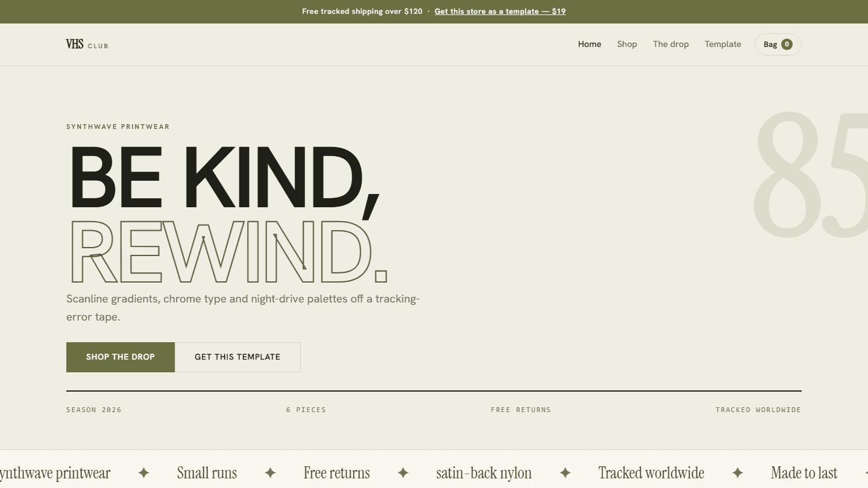Viewport: 868px width, 488px height.
Task: Click the "Scanline gradients, chrome type" description
Action: tap(243, 308)
